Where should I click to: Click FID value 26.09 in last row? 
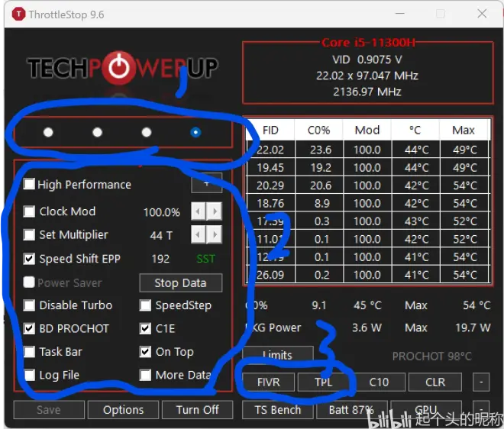click(x=270, y=275)
